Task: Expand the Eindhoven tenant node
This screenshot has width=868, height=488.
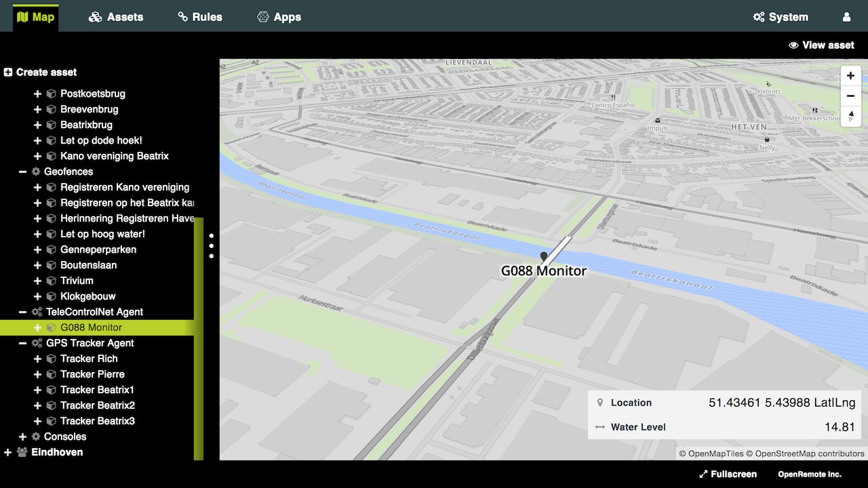Action: (7, 452)
